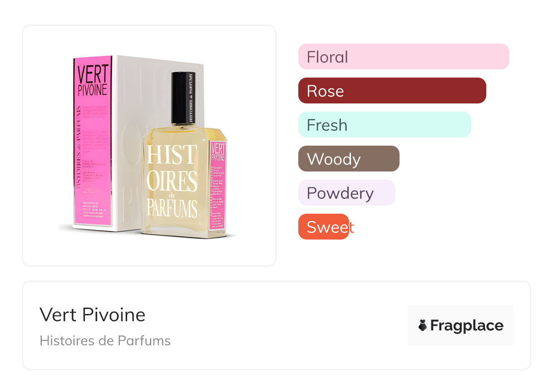Click the 'Rose' label text
The width and height of the screenshot is (553, 392).
(x=325, y=91)
